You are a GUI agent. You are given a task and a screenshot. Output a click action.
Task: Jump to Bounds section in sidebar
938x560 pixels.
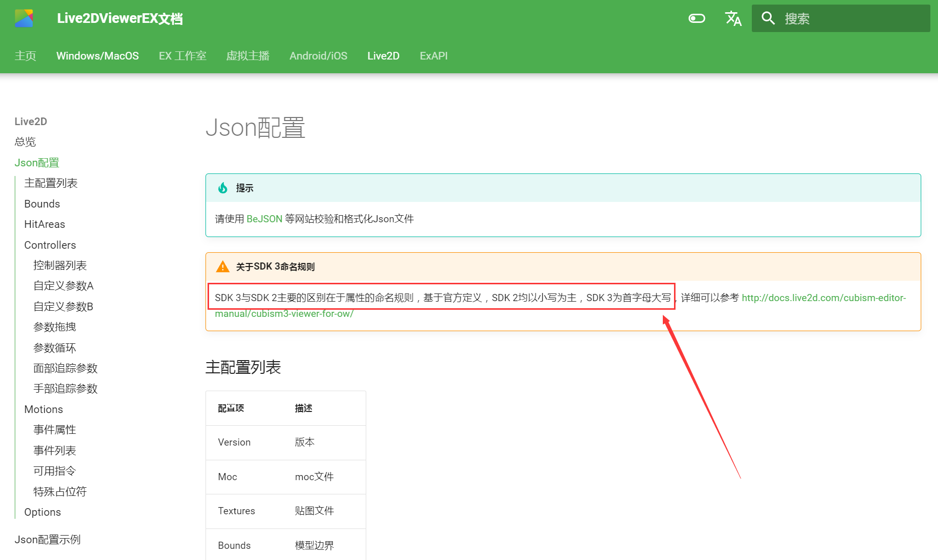coord(42,204)
